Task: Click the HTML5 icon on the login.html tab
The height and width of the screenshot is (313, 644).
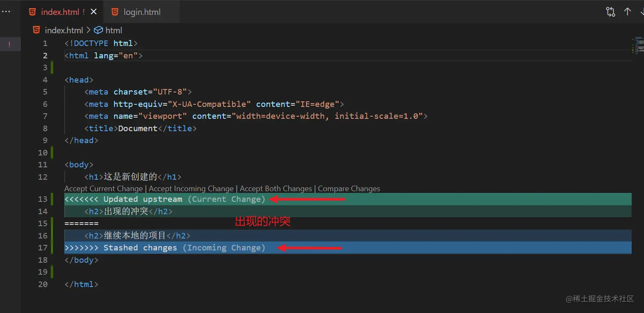Action: pyautogui.click(x=115, y=12)
